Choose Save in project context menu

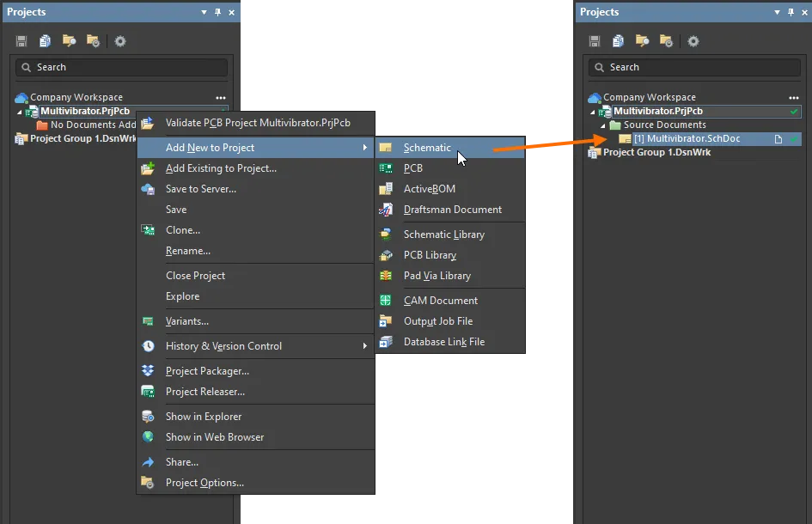[256, 210]
